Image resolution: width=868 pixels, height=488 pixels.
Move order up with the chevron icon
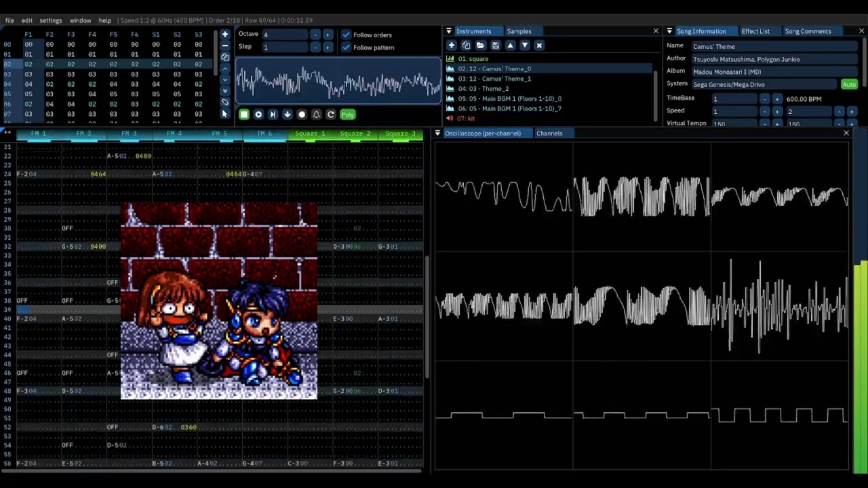pyautogui.click(x=225, y=68)
